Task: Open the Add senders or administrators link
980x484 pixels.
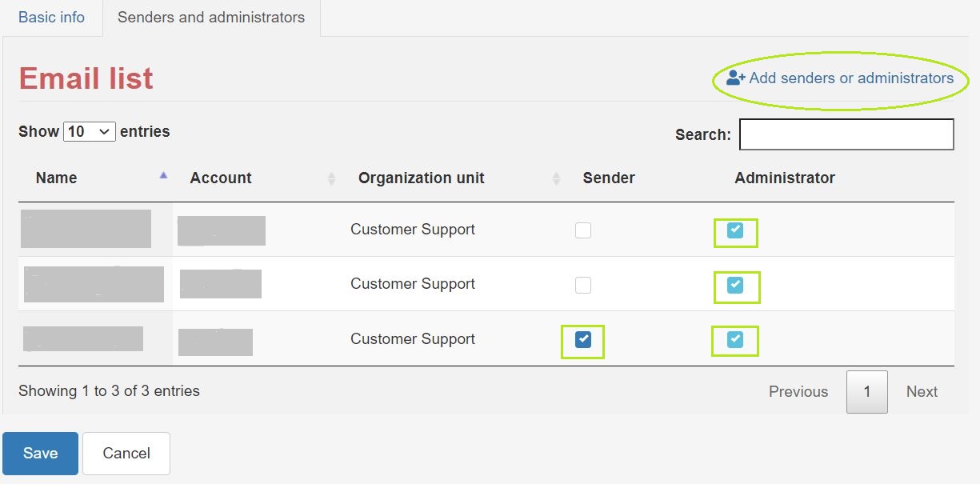Action: (850, 78)
